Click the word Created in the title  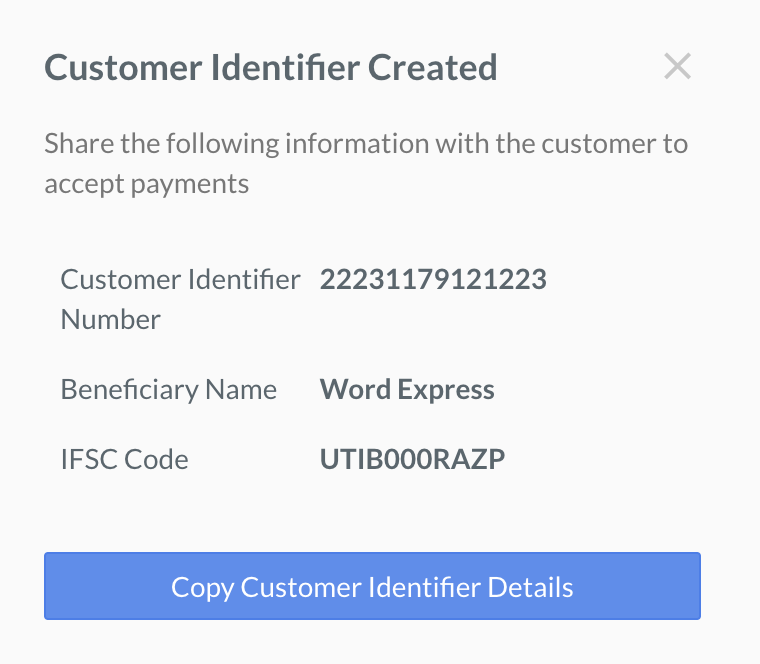coord(432,67)
